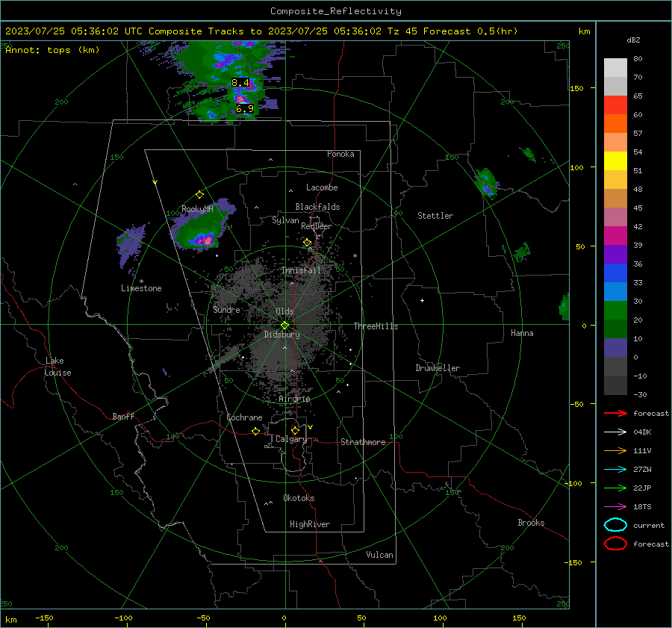
Task: Select the green 30 dBZ color swatch
Action: coord(615,310)
